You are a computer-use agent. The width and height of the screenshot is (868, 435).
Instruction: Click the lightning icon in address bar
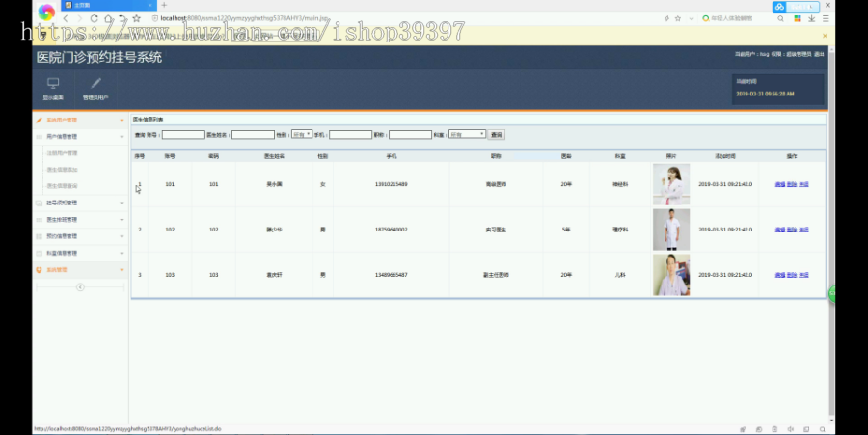[x=666, y=18]
